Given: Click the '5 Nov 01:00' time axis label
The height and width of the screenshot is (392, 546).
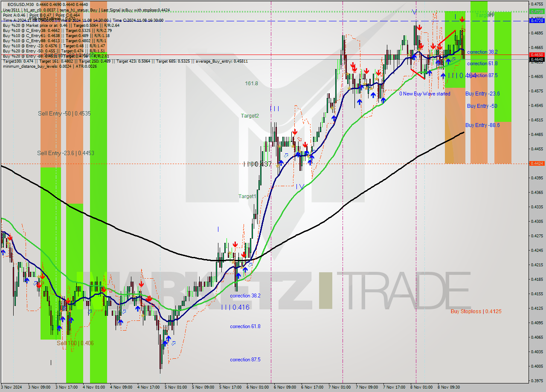Looking at the screenshot, I should point(176,387).
